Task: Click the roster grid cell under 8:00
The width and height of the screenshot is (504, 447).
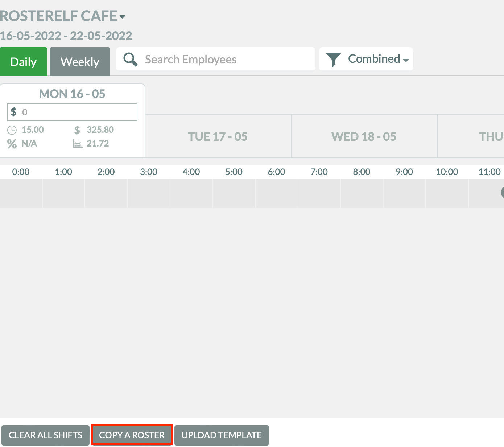Action: point(362,193)
